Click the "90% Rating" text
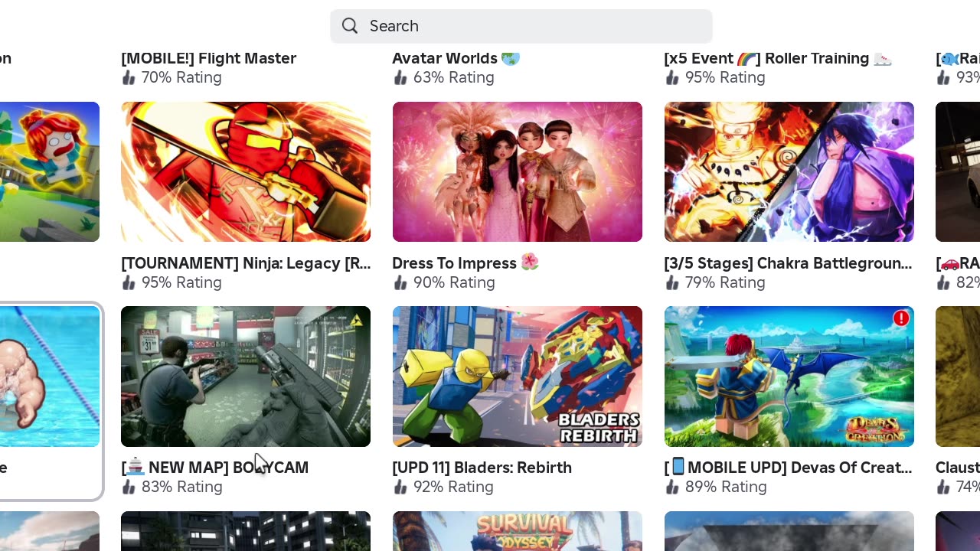Screen dimensions: 980x551 click(x=454, y=282)
